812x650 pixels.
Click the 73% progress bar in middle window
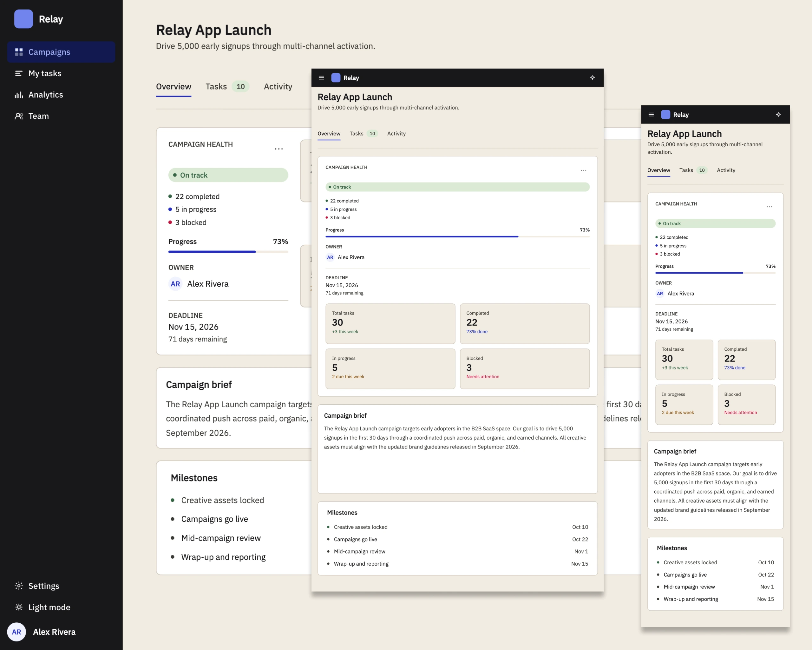(457, 237)
